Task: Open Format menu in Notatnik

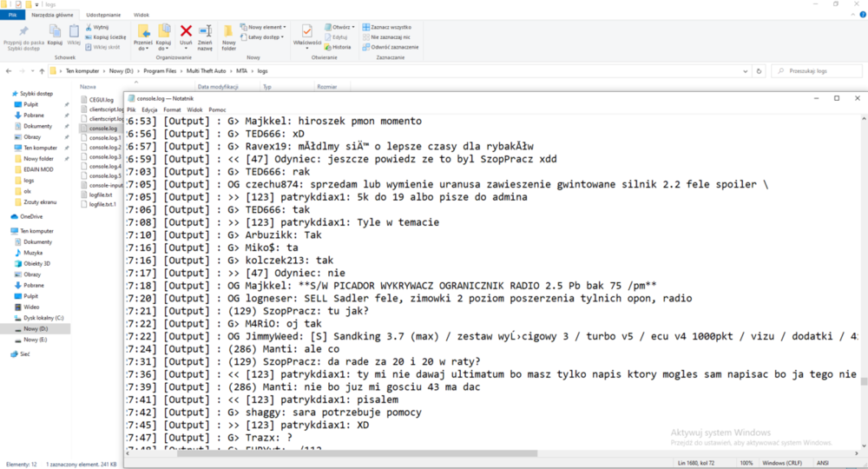Action: [172, 109]
